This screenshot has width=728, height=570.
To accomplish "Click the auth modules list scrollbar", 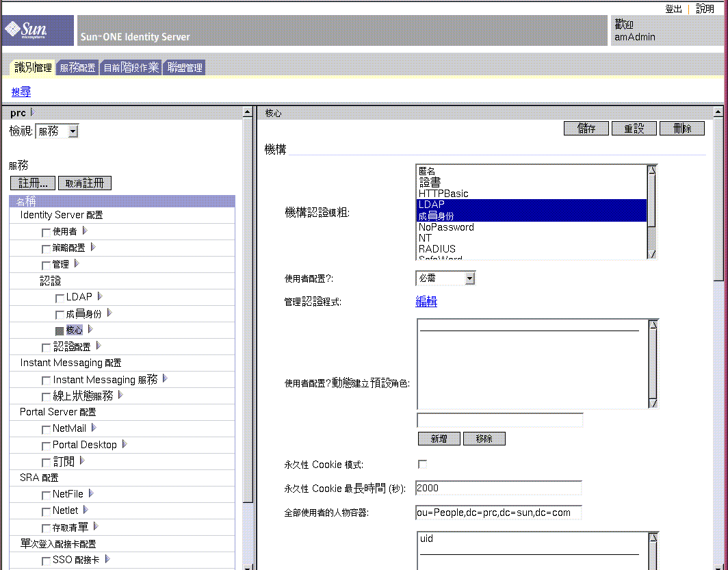I will tap(652, 211).
